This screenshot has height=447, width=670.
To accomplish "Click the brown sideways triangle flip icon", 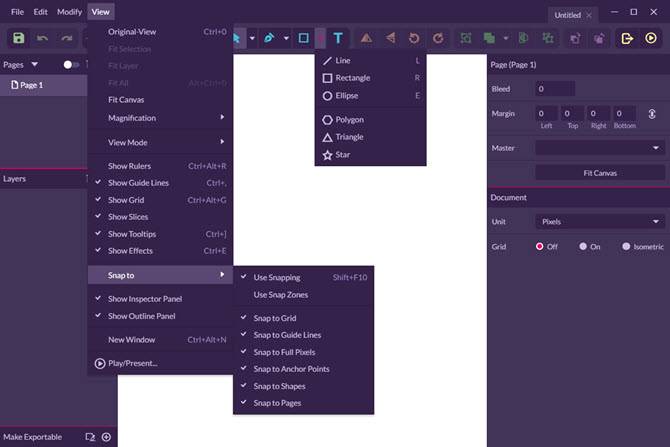I will point(391,38).
